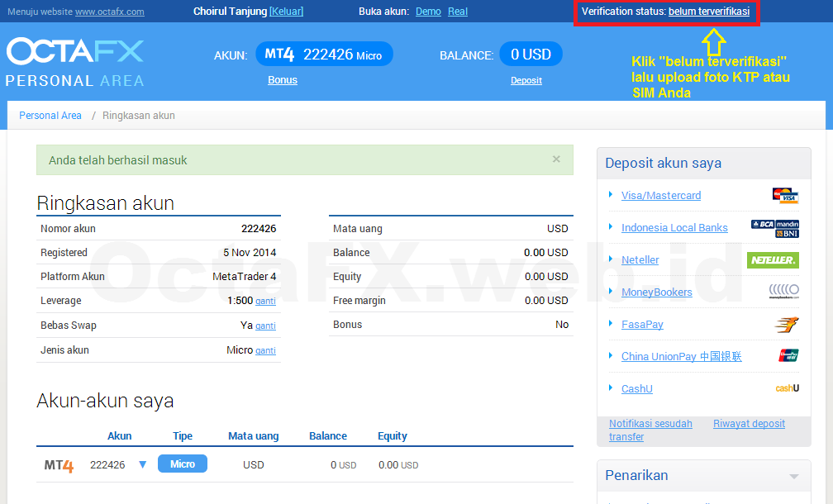Click the Tipe column header

182,436
